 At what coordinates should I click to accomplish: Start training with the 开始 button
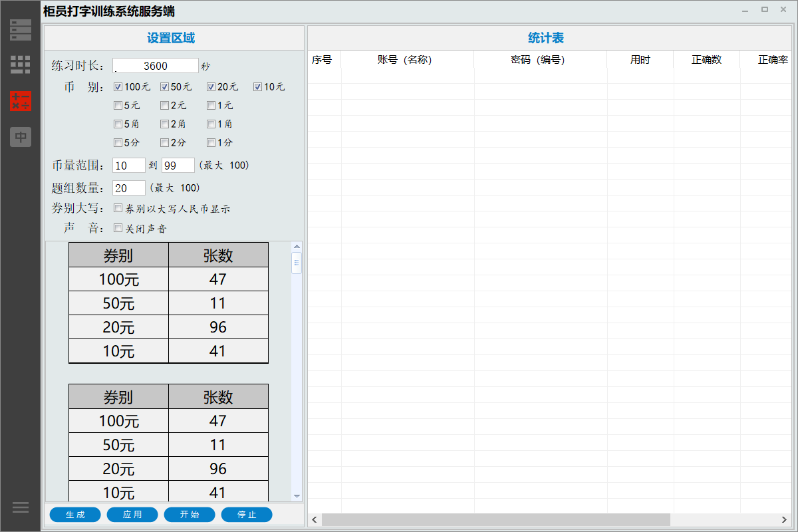(x=190, y=515)
